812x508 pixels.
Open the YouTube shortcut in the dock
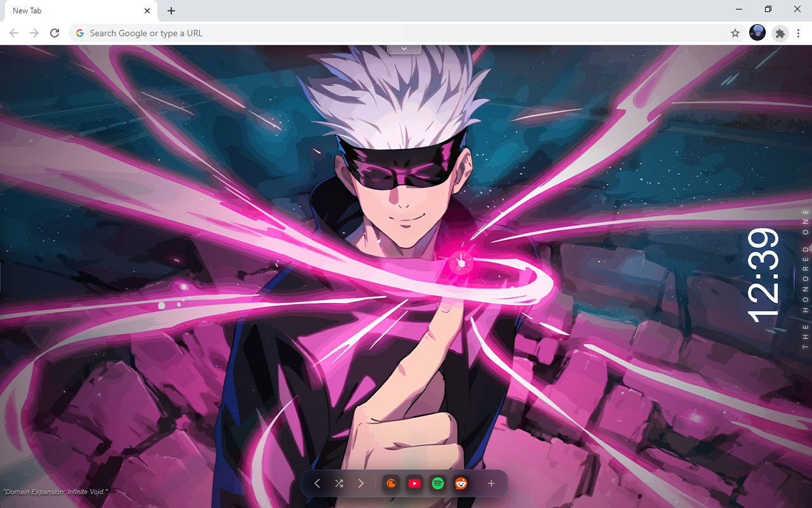tap(414, 484)
